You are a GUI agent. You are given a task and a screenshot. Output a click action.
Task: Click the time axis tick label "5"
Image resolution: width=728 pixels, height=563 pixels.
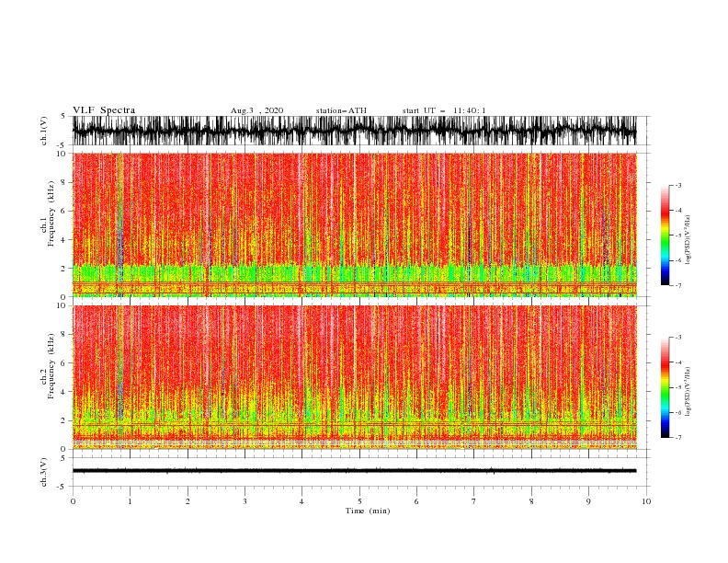(359, 501)
